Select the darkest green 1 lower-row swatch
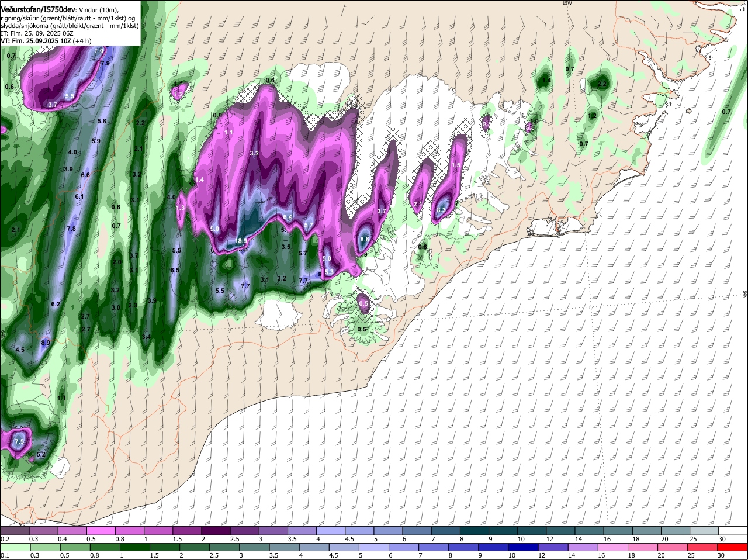 click(x=134, y=547)
